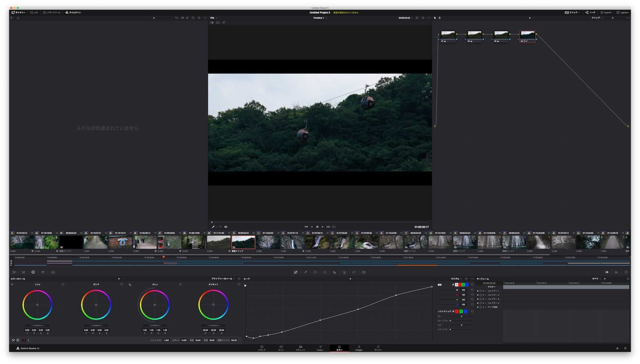Toggle the LUT browser panel
The height and width of the screenshot is (364, 640).
pos(34,12)
